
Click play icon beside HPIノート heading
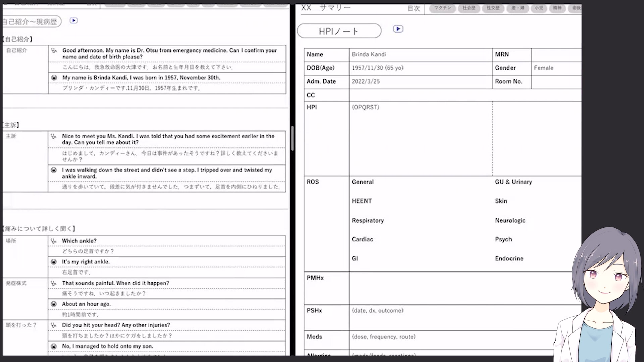coord(398,29)
